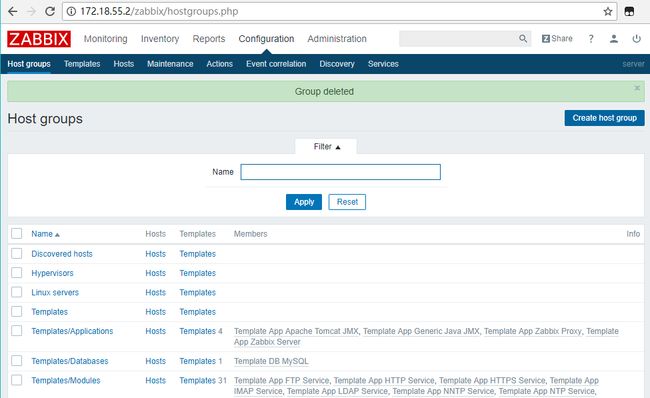Open Template App Generic Java JMX link
Image resolution: width=650 pixels, height=398 pixels.
coord(421,331)
